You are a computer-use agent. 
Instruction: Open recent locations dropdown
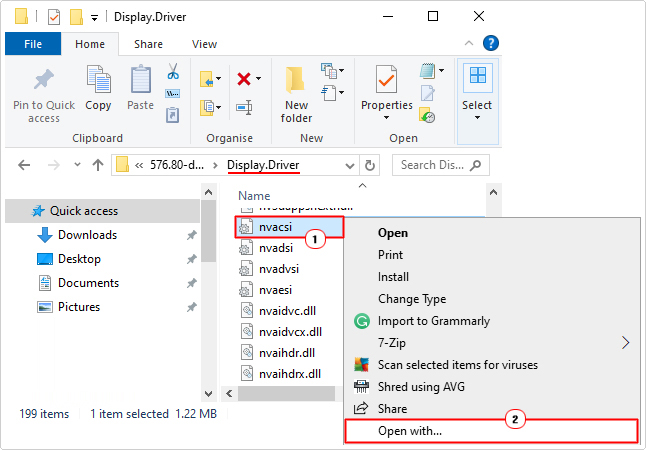click(x=77, y=165)
